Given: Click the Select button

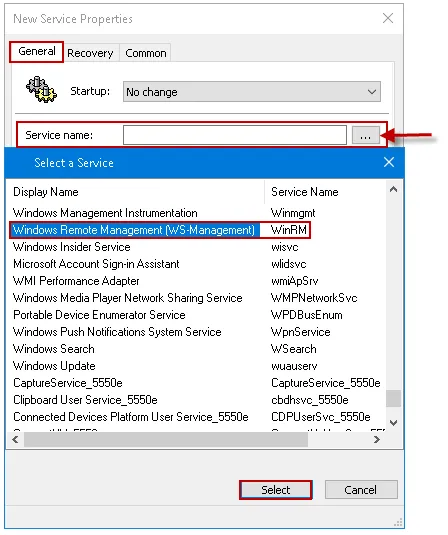Looking at the screenshot, I should pyautogui.click(x=276, y=490).
